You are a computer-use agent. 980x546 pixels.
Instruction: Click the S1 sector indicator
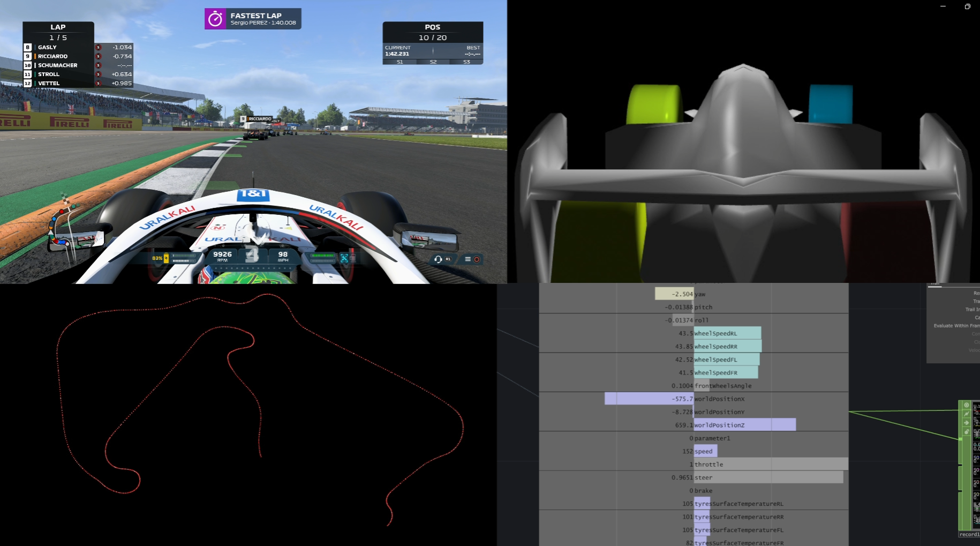click(399, 62)
